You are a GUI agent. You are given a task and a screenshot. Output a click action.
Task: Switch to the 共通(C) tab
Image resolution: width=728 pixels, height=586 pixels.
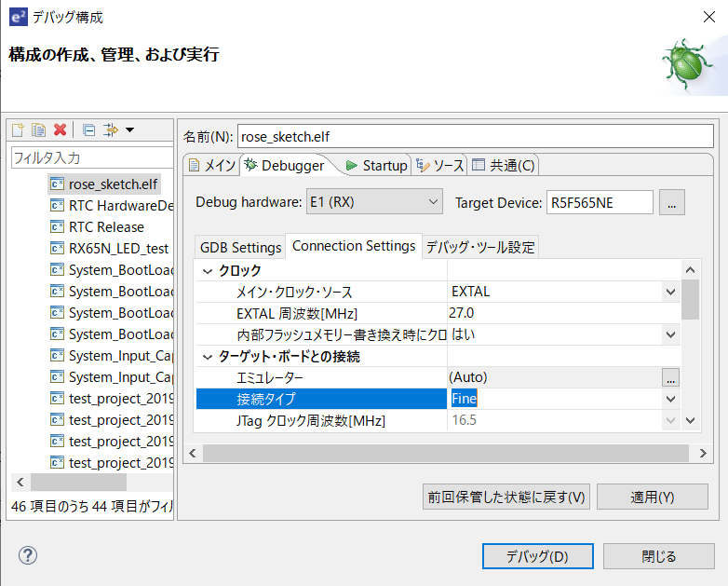coord(504,166)
